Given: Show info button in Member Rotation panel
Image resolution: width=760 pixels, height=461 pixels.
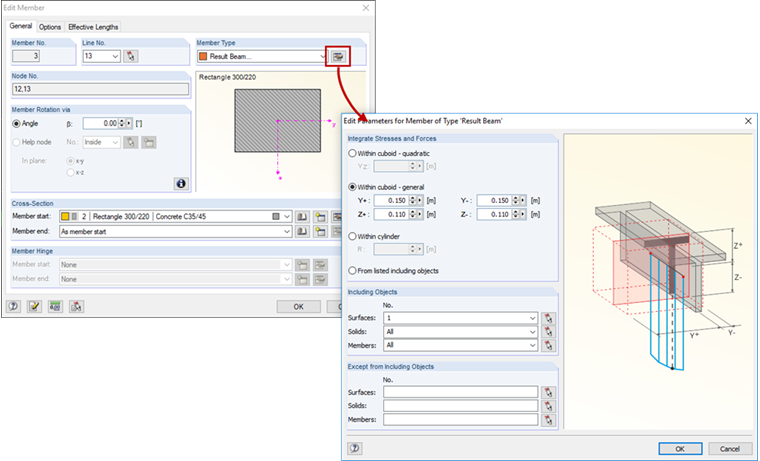Looking at the screenshot, I should [181, 184].
